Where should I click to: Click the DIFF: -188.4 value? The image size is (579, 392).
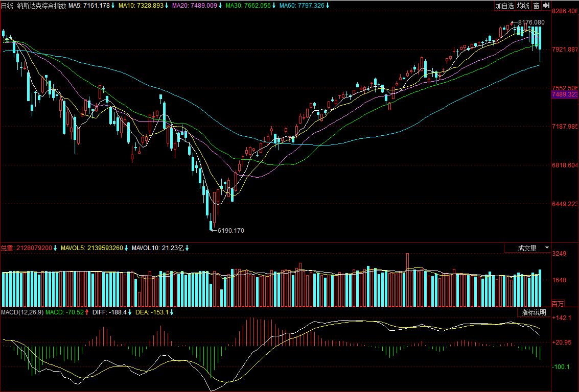coord(109,312)
